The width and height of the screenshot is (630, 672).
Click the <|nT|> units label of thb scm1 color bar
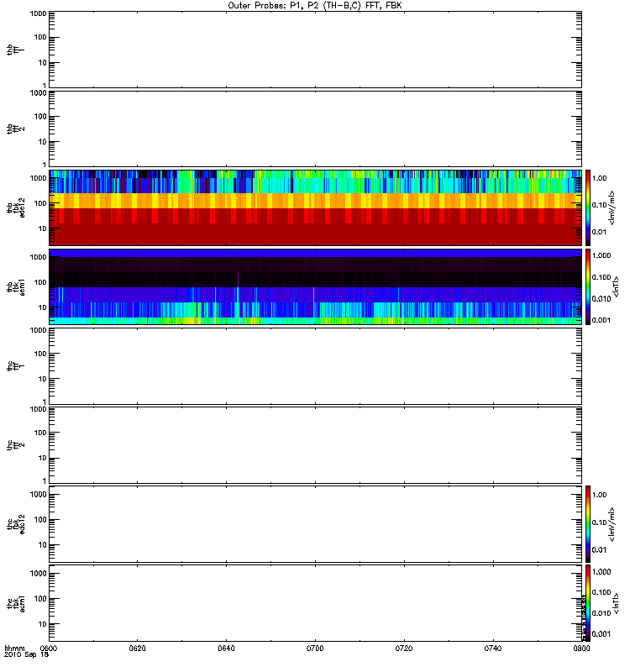tap(616, 286)
